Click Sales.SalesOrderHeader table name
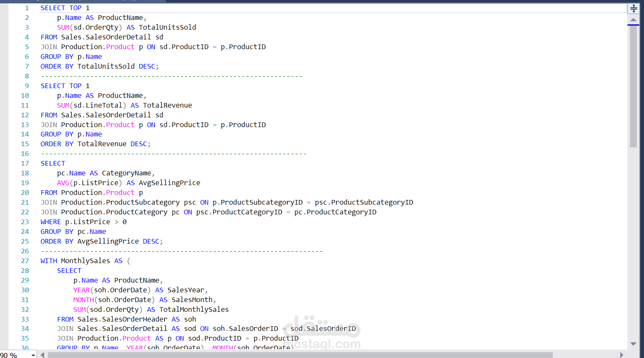The height and width of the screenshot is (358, 644). 123,319
